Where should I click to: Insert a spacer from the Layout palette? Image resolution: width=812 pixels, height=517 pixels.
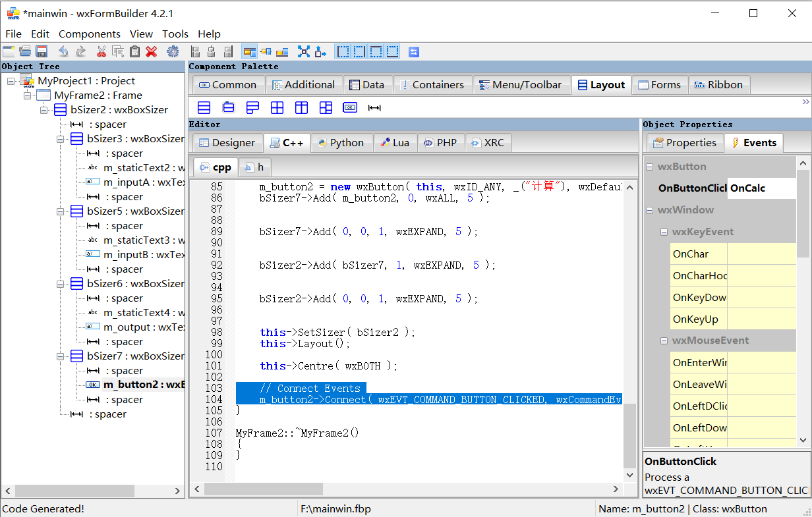click(x=374, y=107)
